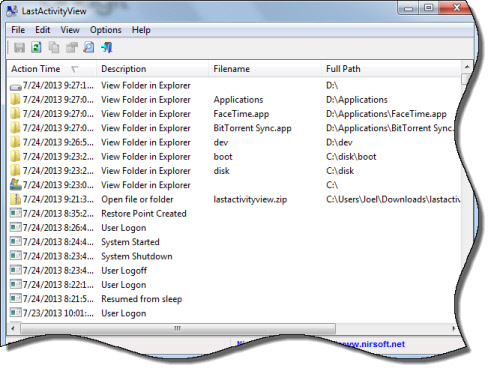Viewport: 491px width, 371px height.
Task: Select the C:\Users\Joel\Downloads full path cell
Action: 393,199
